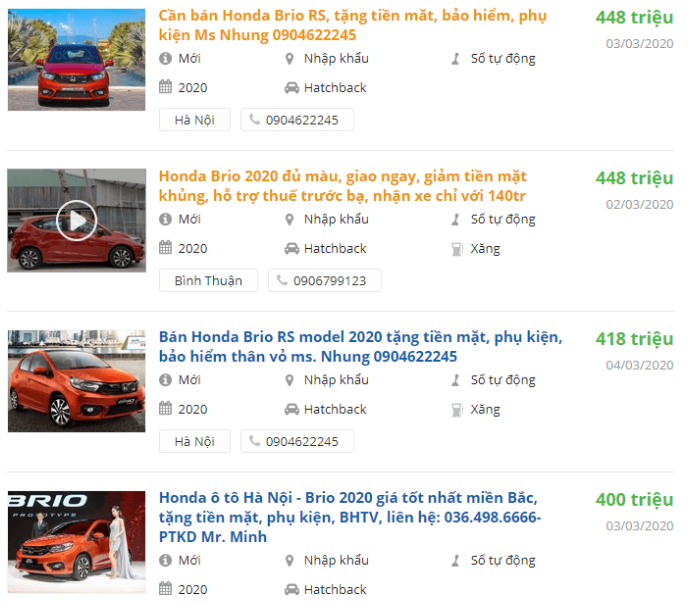Click the info icon beside 'Mới' in the first listing
The height and width of the screenshot is (607, 691).
165,58
